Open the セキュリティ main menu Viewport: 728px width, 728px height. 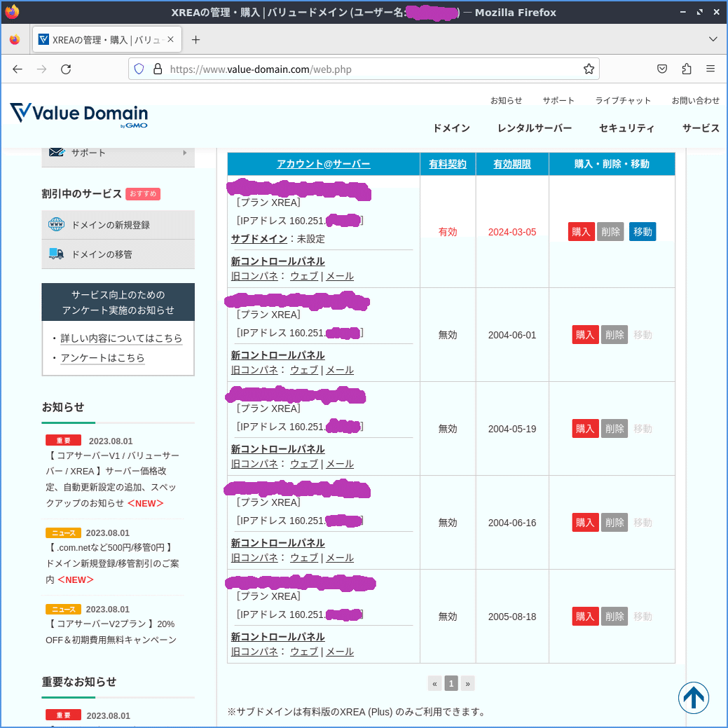click(x=627, y=128)
